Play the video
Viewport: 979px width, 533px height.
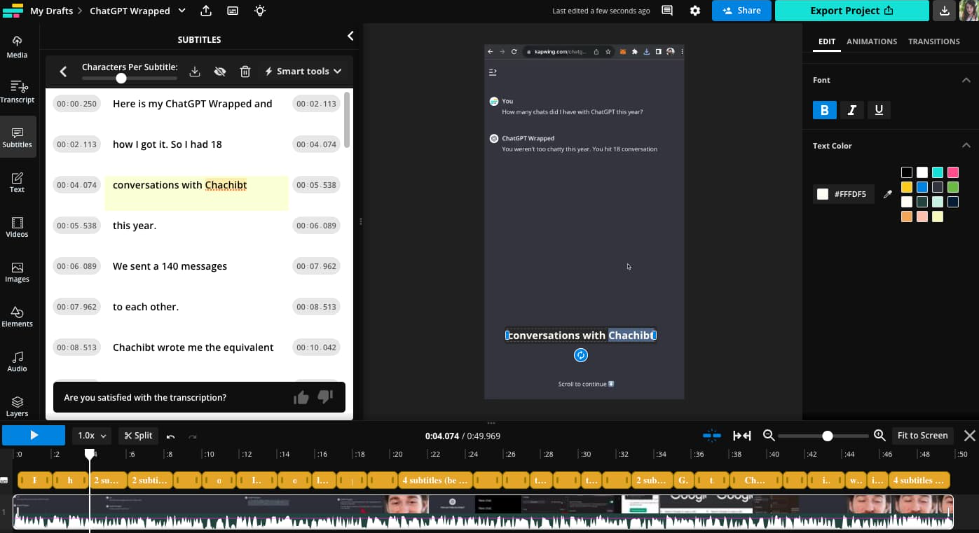tap(34, 435)
